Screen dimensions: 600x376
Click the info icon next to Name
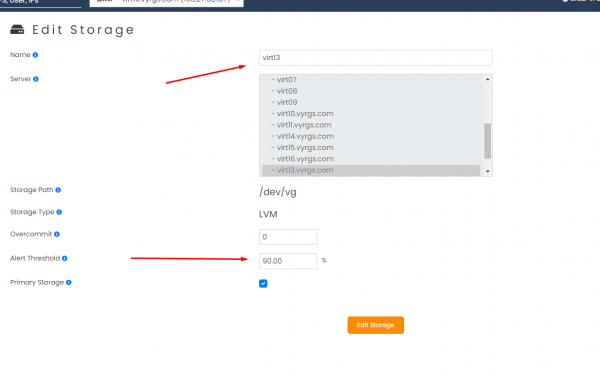pos(35,55)
